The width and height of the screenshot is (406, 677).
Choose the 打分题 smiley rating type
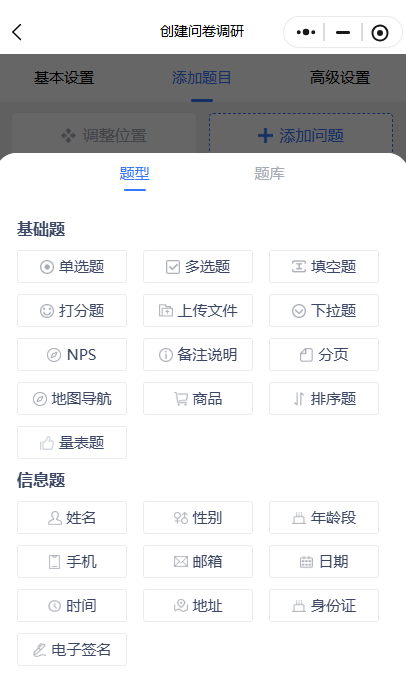tap(72, 310)
